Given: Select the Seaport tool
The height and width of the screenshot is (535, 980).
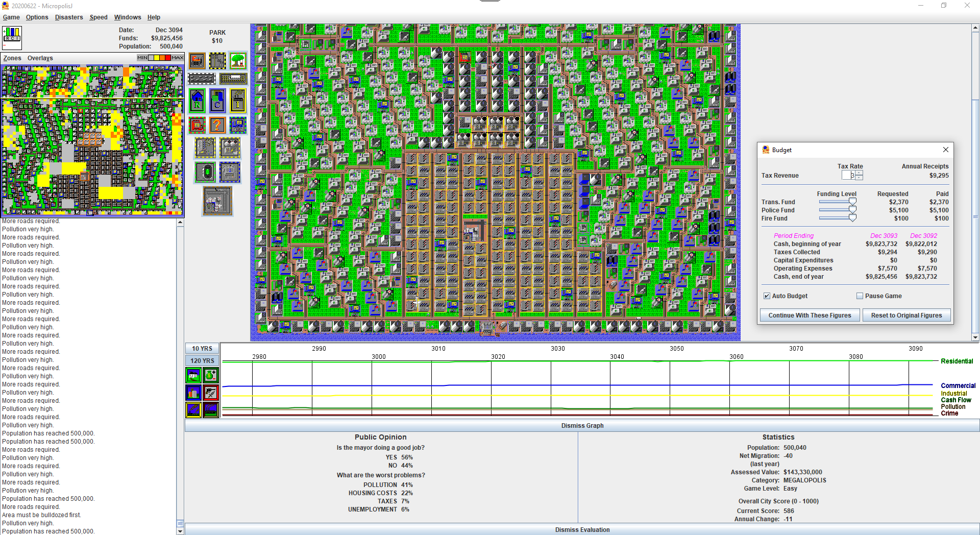Looking at the screenshot, I should click(230, 172).
